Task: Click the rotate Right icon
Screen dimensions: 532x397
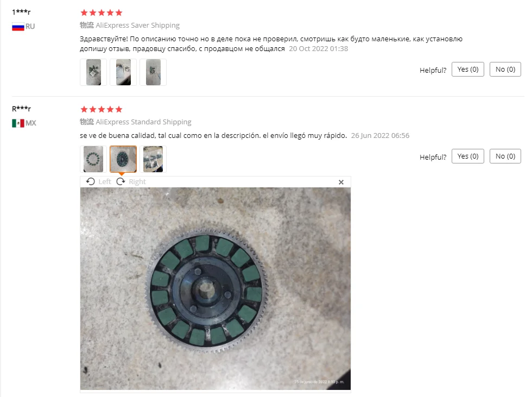Action: pos(121,181)
